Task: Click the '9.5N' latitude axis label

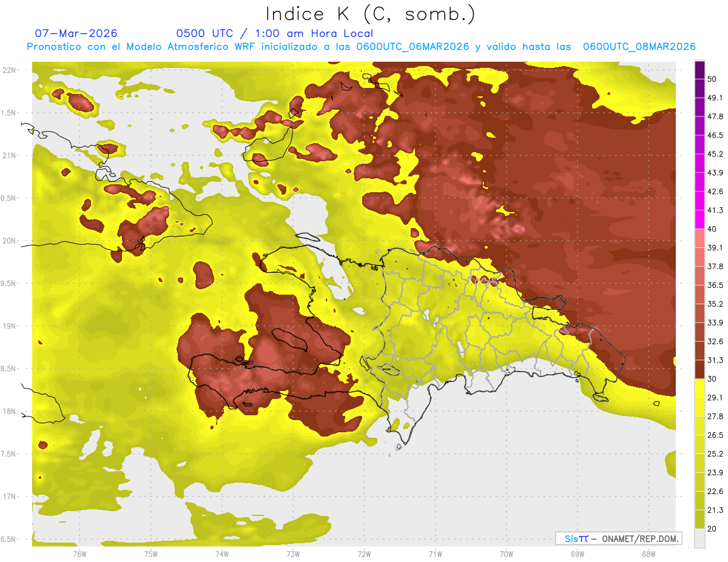Action: pyautogui.click(x=8, y=283)
